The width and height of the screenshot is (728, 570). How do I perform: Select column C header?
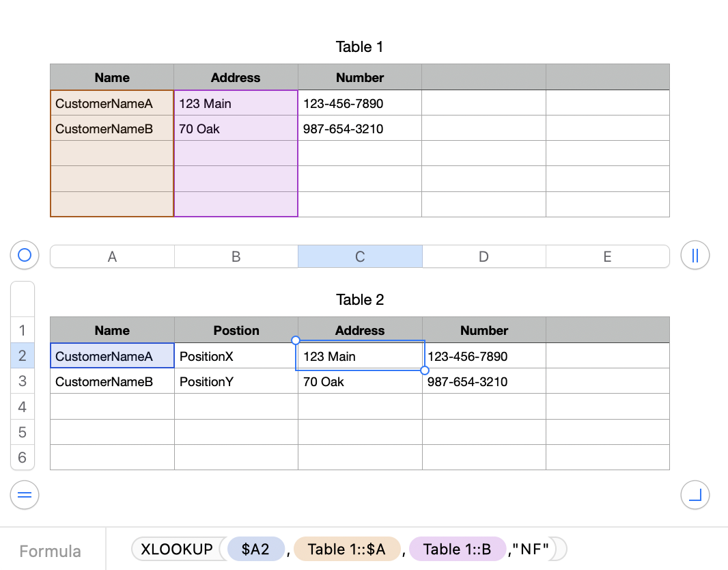point(360,256)
